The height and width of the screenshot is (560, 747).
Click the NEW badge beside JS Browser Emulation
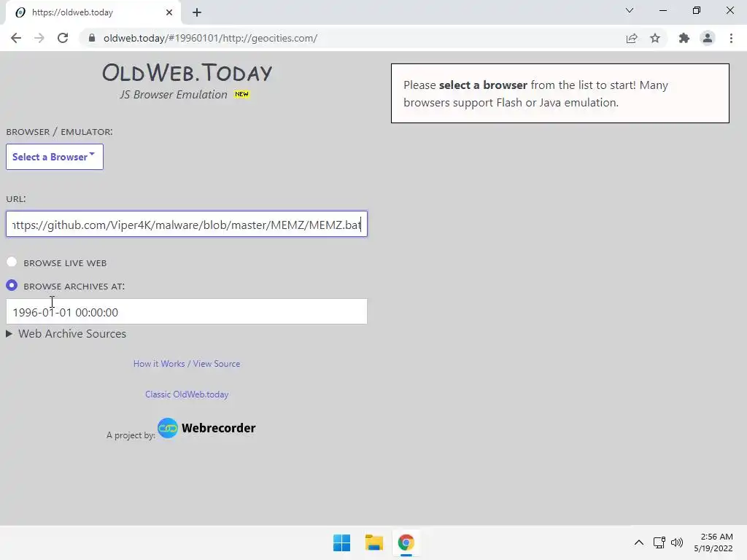coord(241,94)
